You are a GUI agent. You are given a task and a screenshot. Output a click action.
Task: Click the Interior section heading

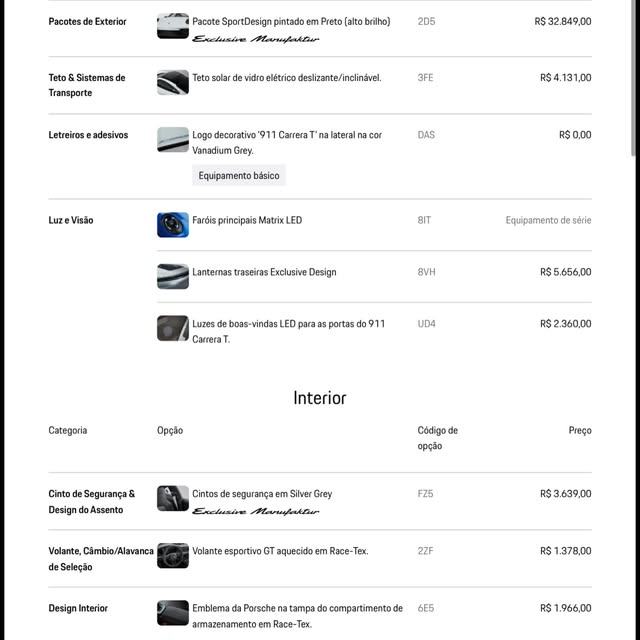click(320, 398)
